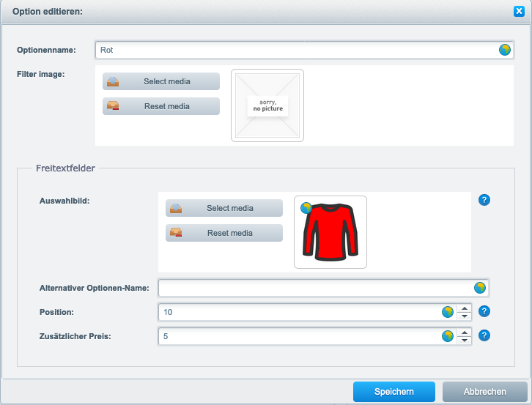
Task: Click globe icon in Alternativer Optionen-Name field
Action: (x=480, y=288)
